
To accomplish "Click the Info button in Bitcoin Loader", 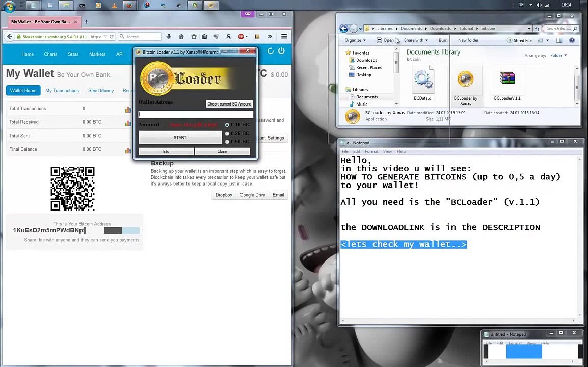I will pyautogui.click(x=166, y=151).
